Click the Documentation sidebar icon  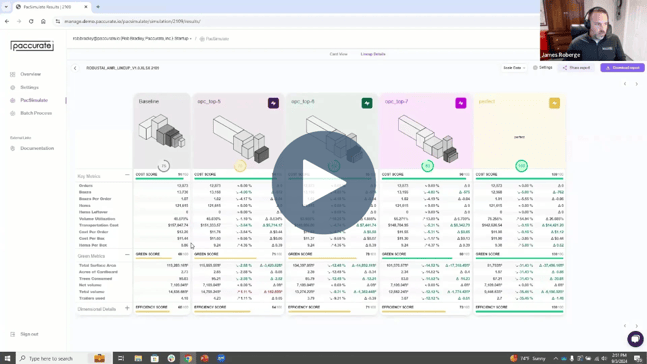tap(12, 148)
